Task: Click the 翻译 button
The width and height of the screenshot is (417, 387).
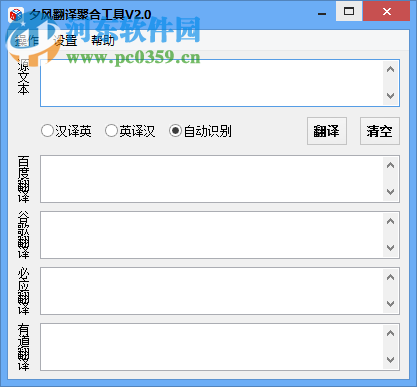Action: click(327, 131)
